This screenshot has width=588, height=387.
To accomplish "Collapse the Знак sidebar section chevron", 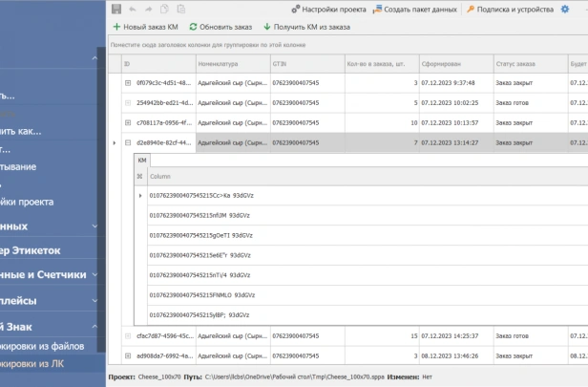I will [x=94, y=327].
